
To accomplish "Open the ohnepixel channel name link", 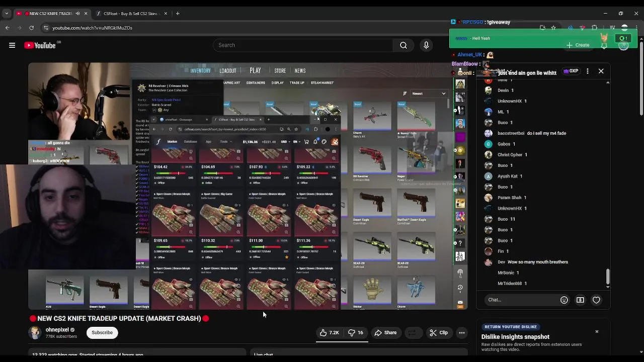I will tap(57, 330).
